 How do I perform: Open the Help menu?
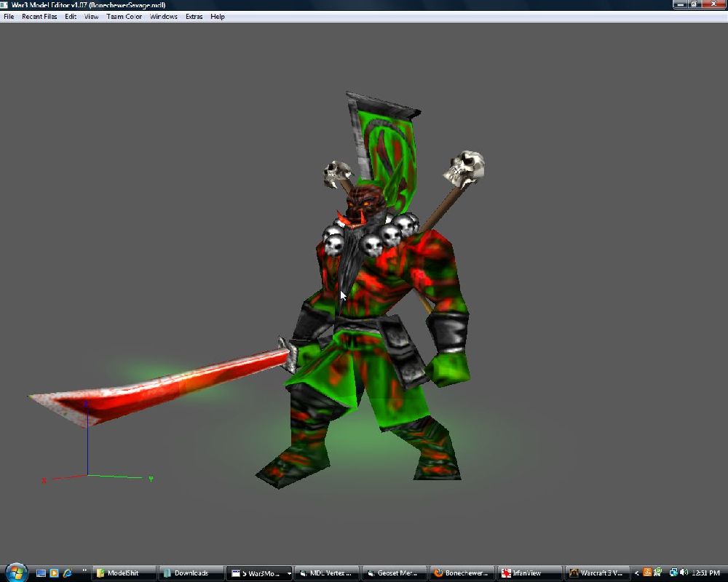click(x=217, y=17)
